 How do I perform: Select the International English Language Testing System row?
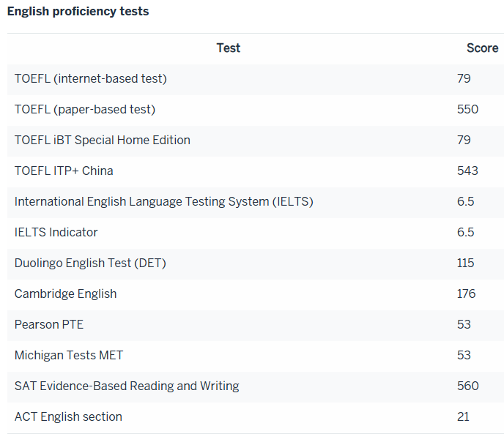tap(256, 202)
